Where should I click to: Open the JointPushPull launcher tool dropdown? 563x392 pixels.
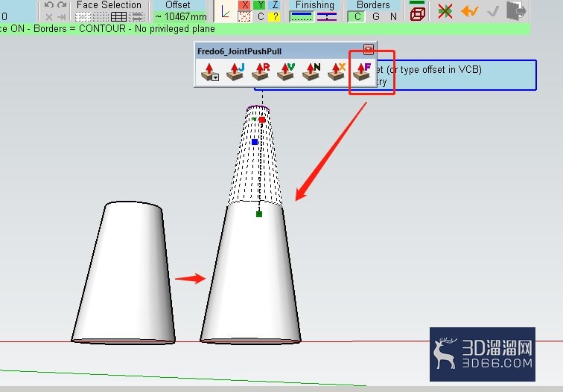pos(215,77)
